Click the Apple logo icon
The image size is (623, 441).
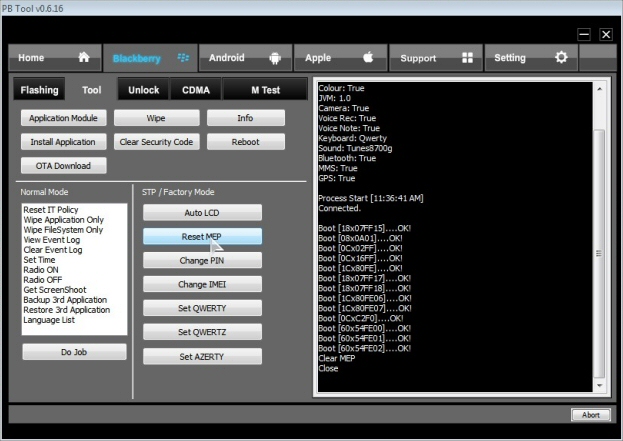click(368, 58)
